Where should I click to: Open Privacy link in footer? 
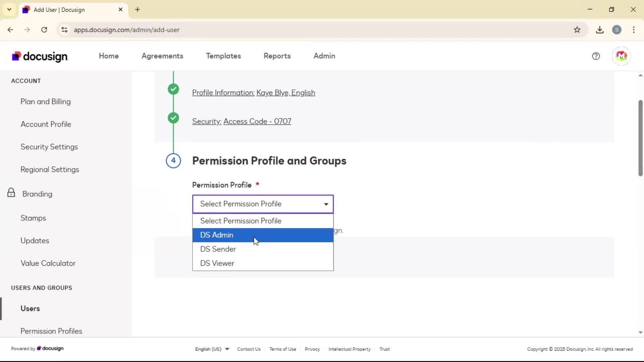pyautogui.click(x=312, y=349)
